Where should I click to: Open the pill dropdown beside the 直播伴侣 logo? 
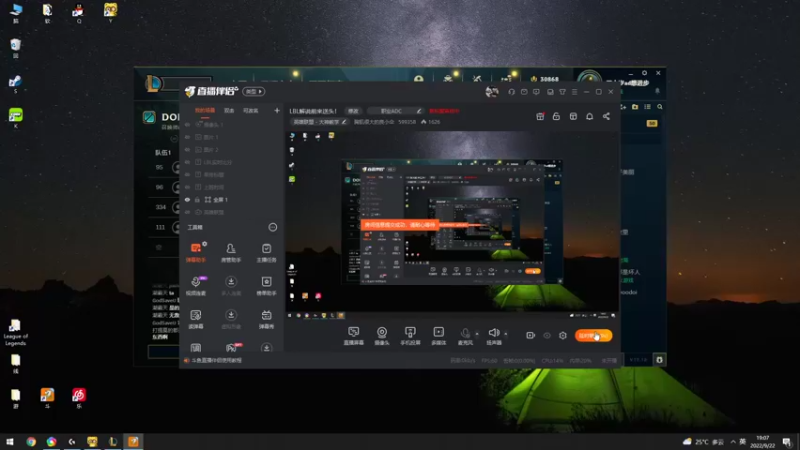pyautogui.click(x=254, y=91)
